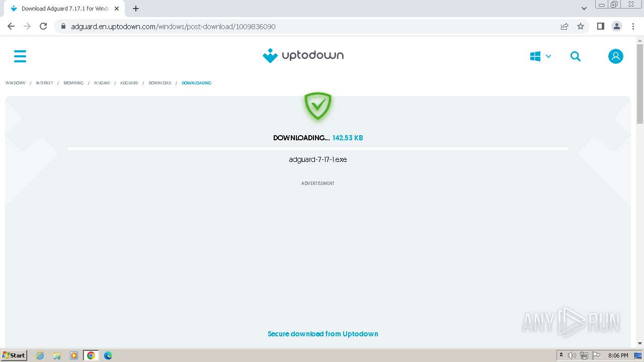The image size is (644, 362).
Task: Open File Explorer from taskbar
Action: coord(57,355)
